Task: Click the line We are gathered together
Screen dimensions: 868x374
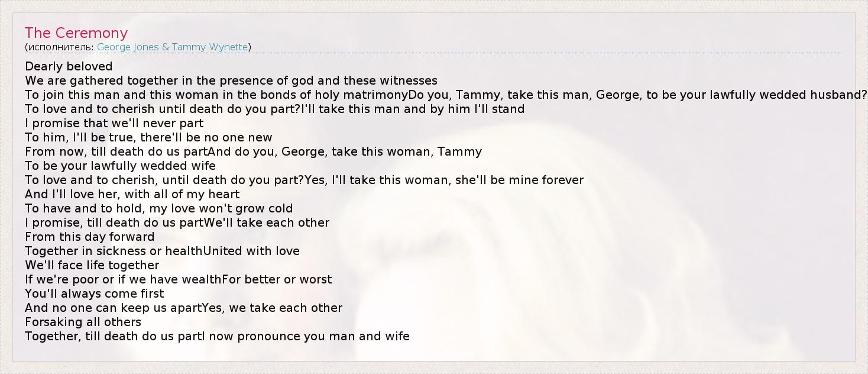Action: 231,80
